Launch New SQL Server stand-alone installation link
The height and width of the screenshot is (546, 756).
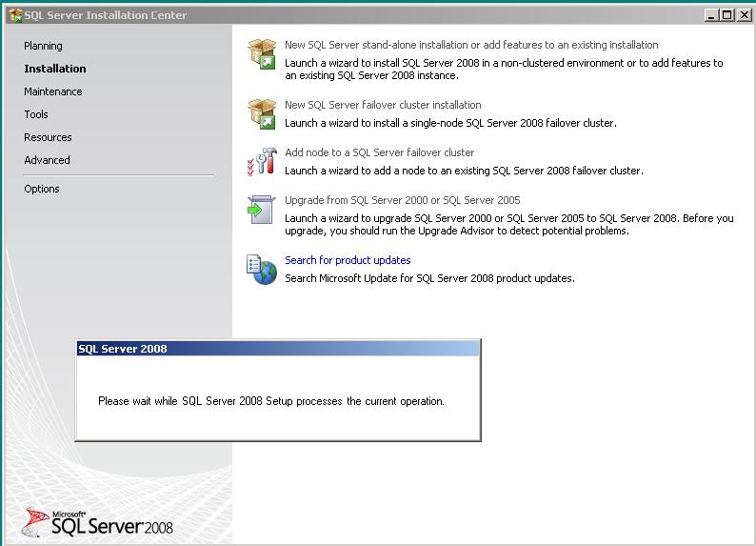coord(471,45)
